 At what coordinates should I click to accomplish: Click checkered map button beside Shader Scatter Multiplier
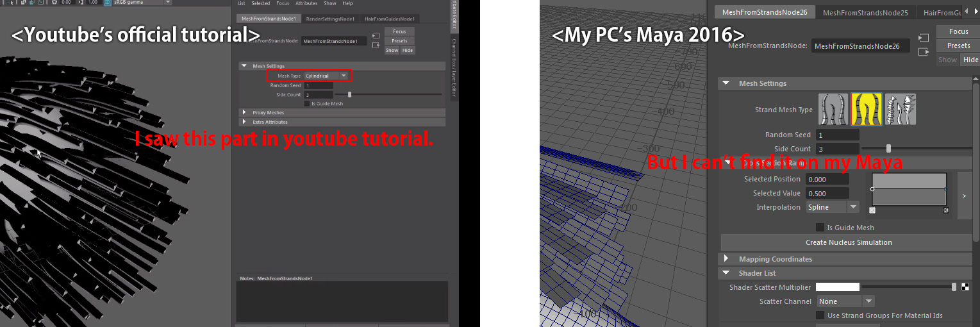(965, 287)
